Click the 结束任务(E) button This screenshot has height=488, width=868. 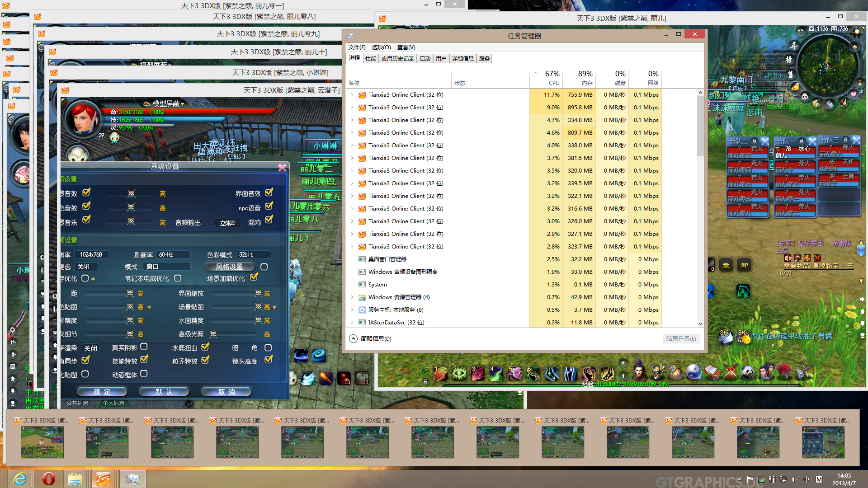click(681, 338)
